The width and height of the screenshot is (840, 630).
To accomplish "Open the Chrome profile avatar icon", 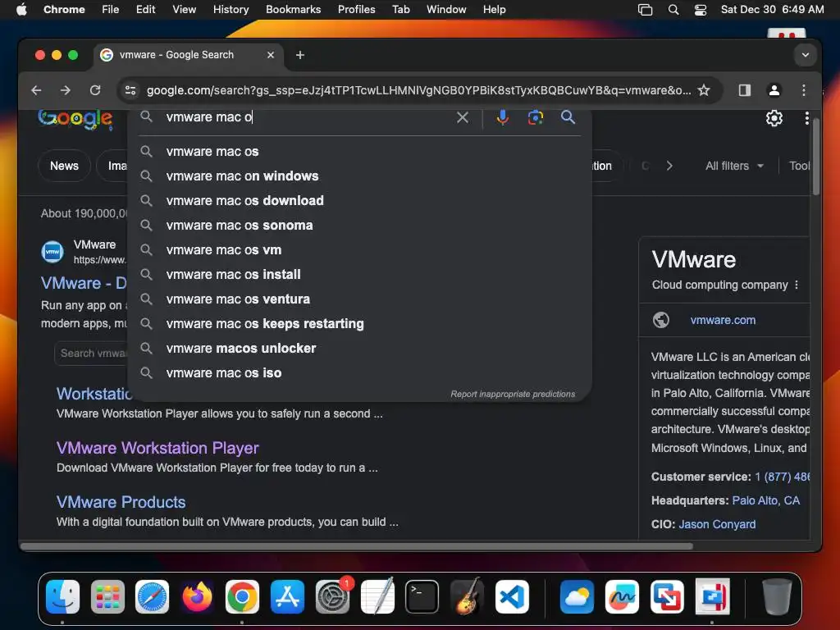I will pyautogui.click(x=774, y=90).
